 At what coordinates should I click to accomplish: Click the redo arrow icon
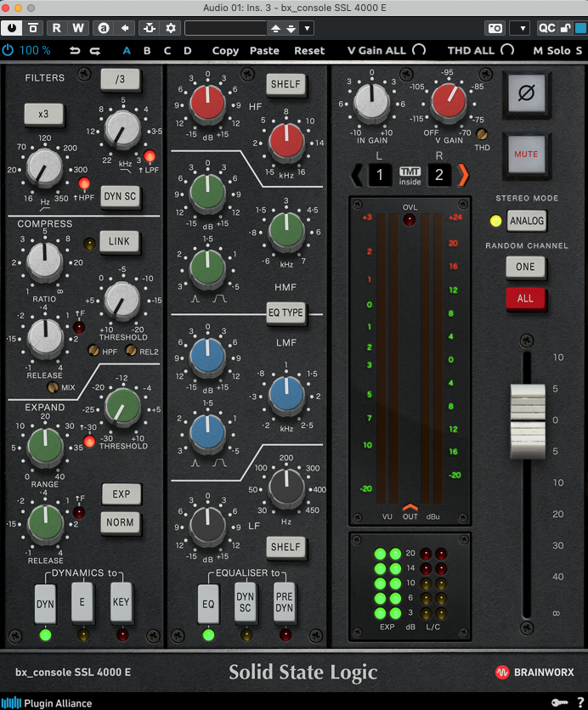click(x=95, y=51)
